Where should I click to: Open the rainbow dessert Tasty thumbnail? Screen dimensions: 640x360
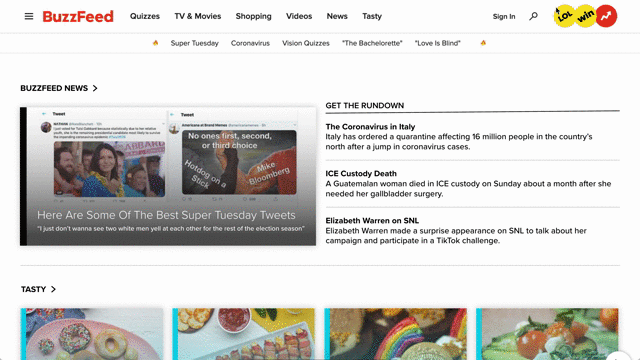[396, 334]
